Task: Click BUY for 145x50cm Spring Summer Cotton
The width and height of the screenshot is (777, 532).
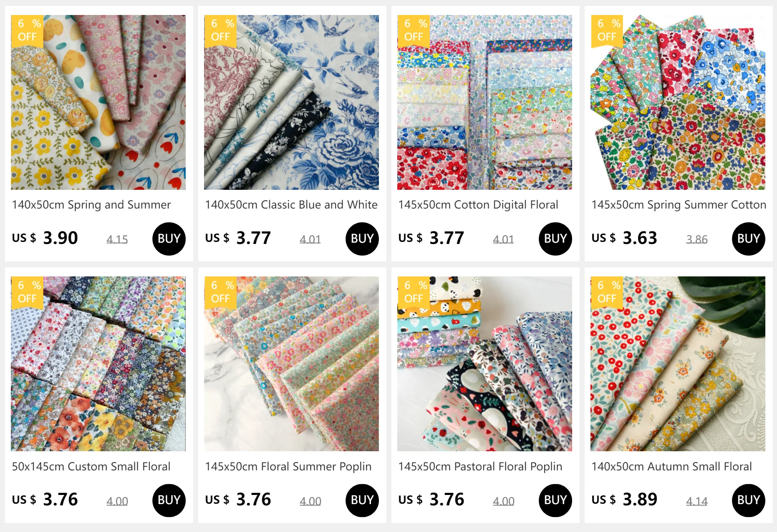Action: coord(749,239)
